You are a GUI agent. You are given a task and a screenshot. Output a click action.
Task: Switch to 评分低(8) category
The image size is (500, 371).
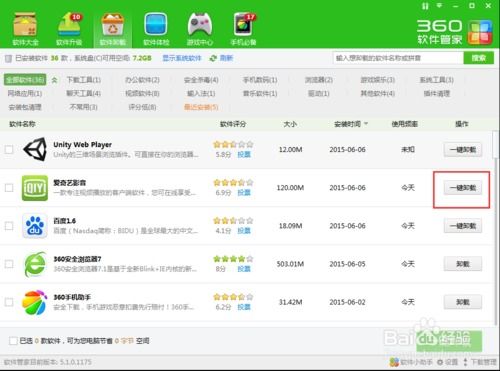(x=142, y=107)
